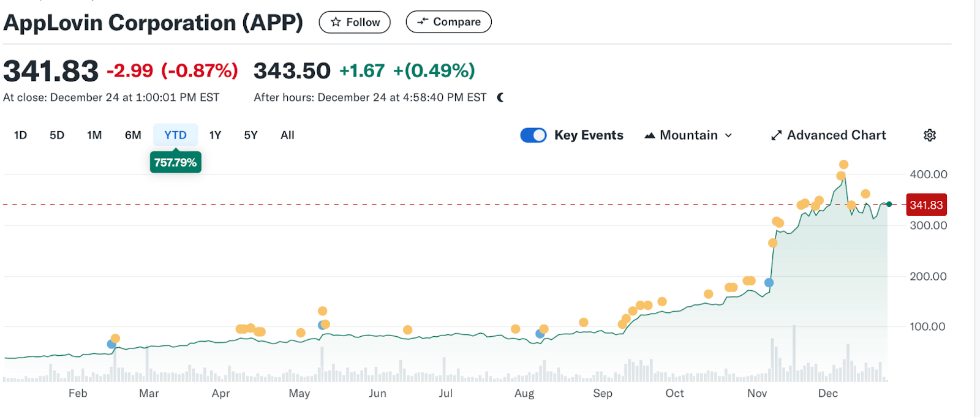Select the 1D time range tab

coord(20,135)
